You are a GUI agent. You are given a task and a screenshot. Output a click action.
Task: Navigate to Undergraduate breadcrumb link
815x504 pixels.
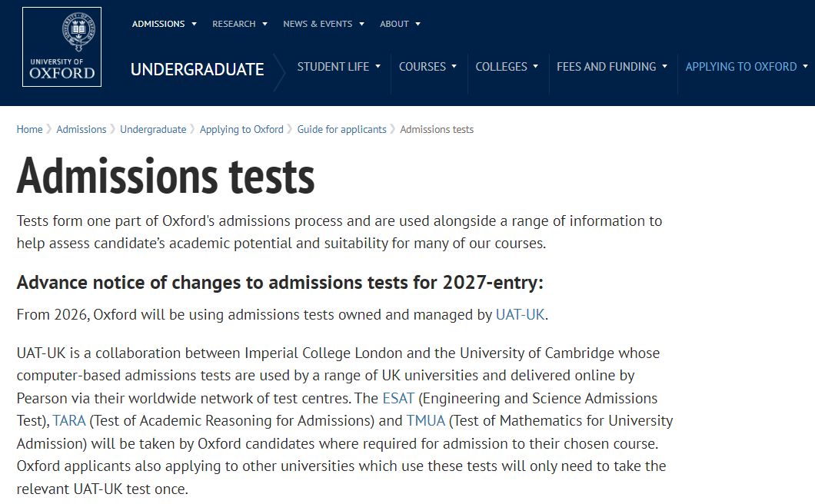(153, 129)
